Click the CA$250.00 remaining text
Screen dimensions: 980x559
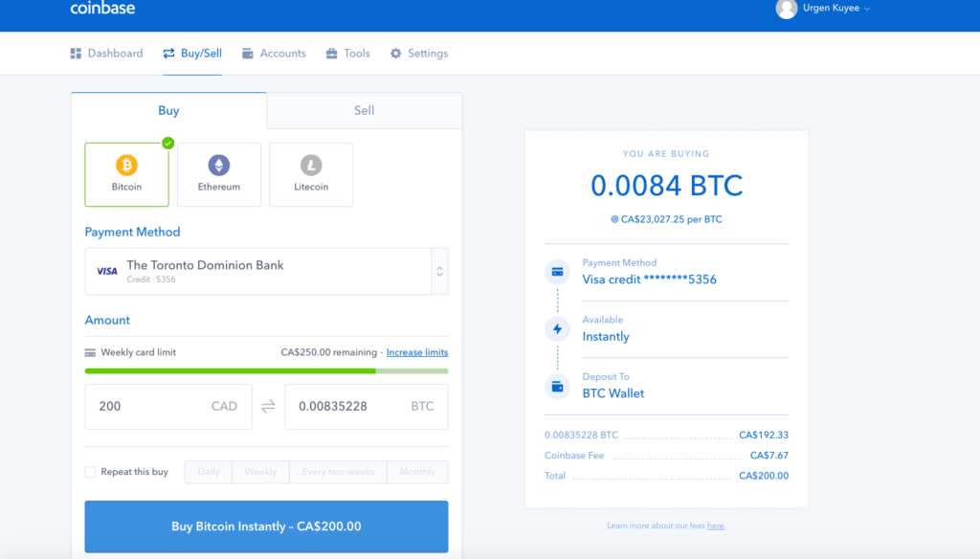pyautogui.click(x=329, y=352)
